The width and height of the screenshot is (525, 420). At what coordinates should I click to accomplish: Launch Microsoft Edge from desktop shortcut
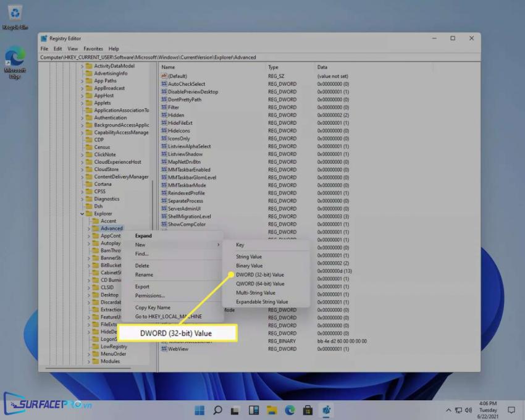coord(15,62)
